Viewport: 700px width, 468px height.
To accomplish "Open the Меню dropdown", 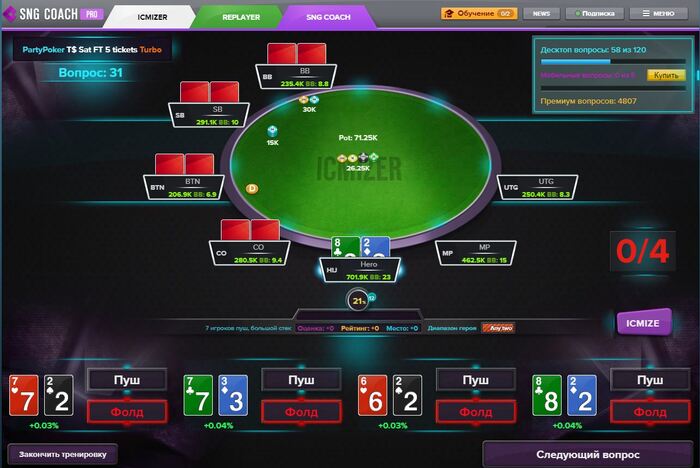I will point(658,13).
